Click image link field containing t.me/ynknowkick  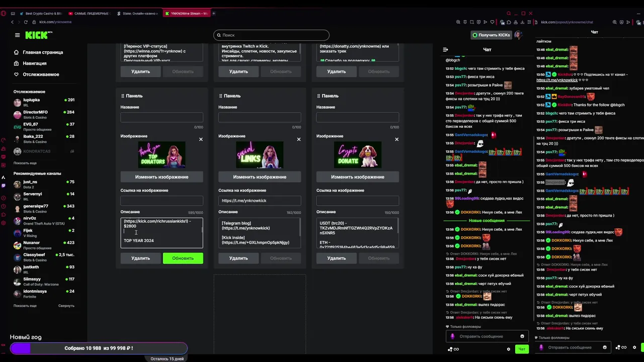260,201
